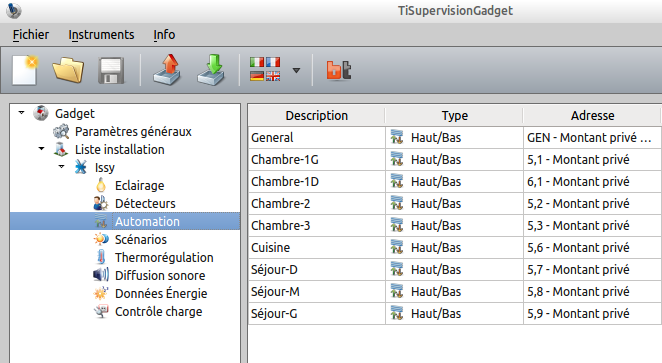Sort by the Adresse column header
Screen dimensions: 662x363
point(592,116)
